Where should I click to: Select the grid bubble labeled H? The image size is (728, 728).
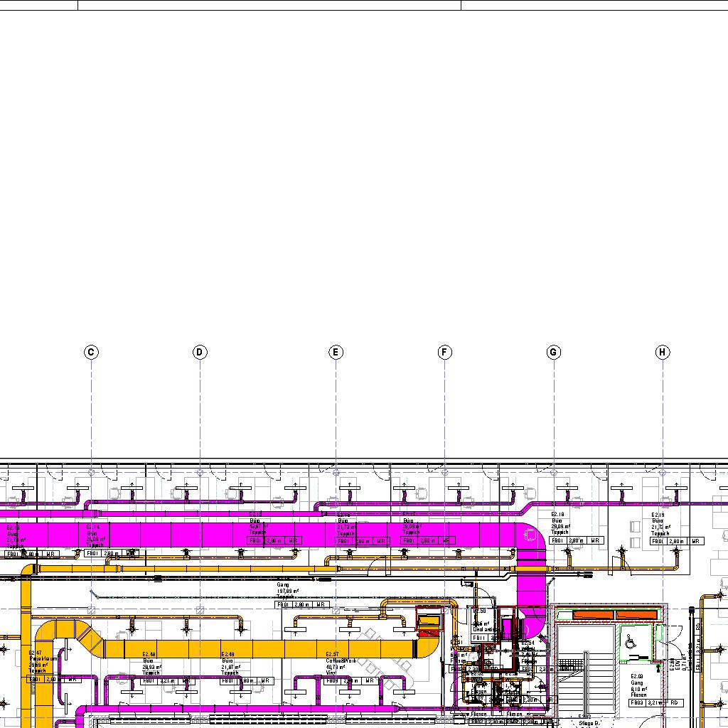(662, 352)
